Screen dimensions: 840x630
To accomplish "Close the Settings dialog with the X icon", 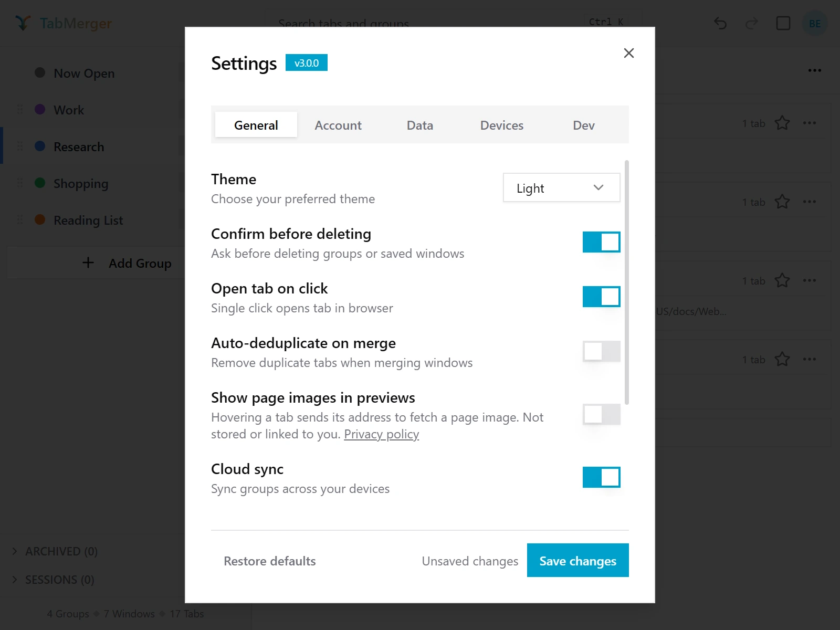I will point(628,53).
